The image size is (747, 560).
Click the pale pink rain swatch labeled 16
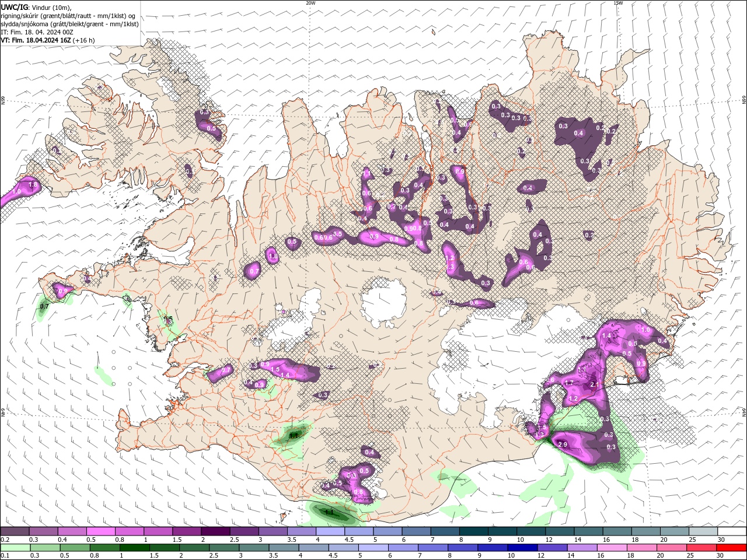611,548
